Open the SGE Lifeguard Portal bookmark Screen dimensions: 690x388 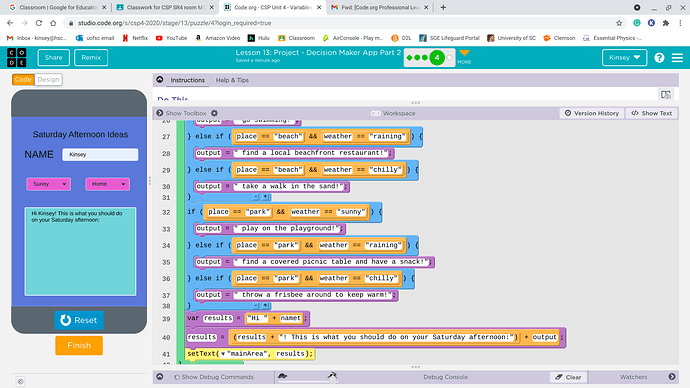point(449,38)
